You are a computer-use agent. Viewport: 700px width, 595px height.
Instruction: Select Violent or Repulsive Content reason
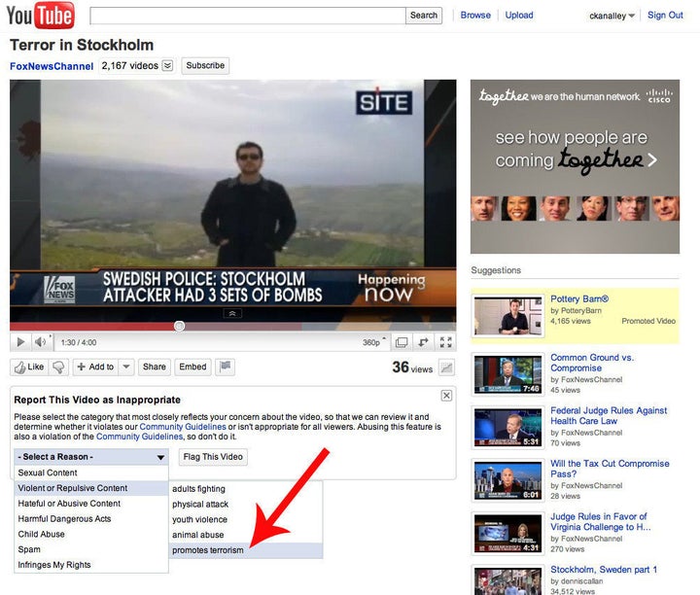pos(91,488)
